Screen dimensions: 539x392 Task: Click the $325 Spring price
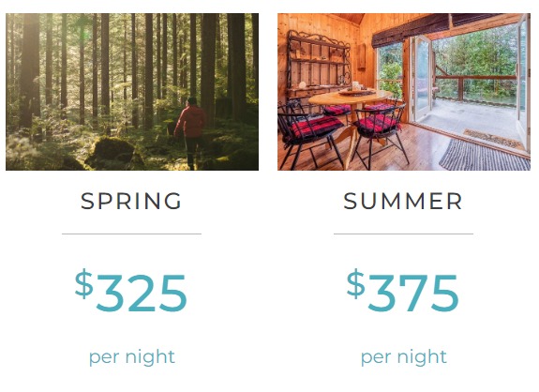(x=131, y=292)
